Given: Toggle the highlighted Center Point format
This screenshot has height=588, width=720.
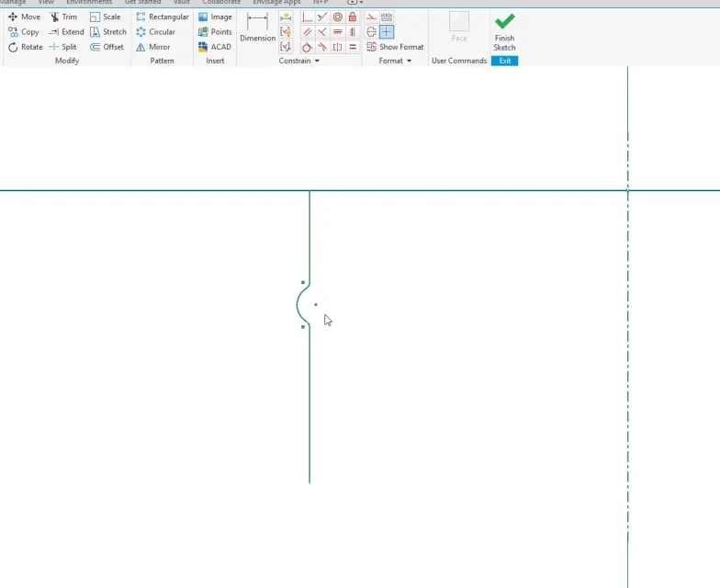Looking at the screenshot, I should tap(387, 32).
